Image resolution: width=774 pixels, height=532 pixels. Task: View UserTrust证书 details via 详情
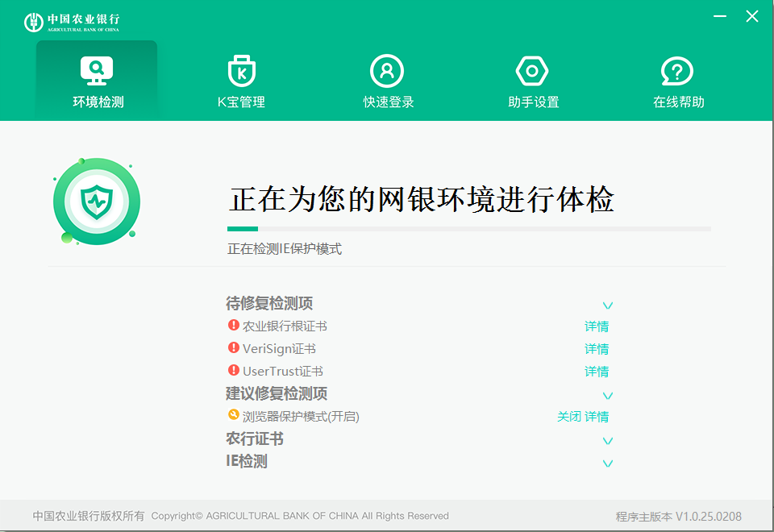click(x=596, y=371)
